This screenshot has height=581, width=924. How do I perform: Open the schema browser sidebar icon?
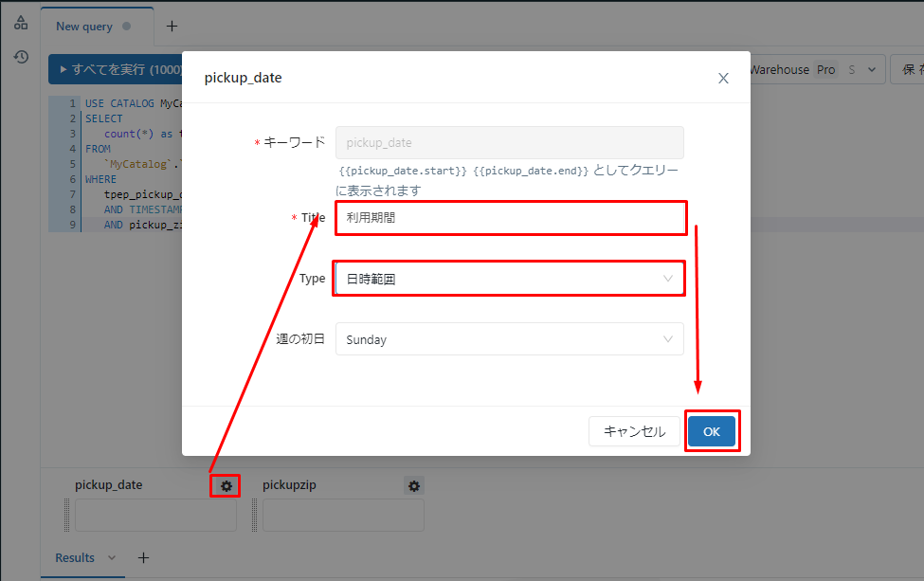point(21,23)
